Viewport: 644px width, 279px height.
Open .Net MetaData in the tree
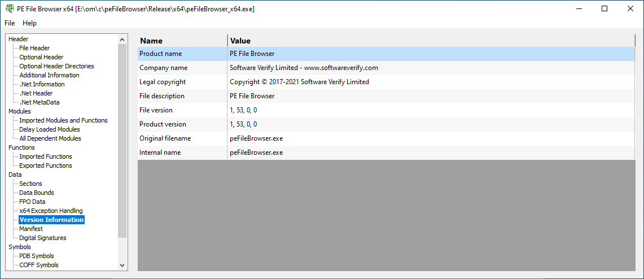(40, 102)
